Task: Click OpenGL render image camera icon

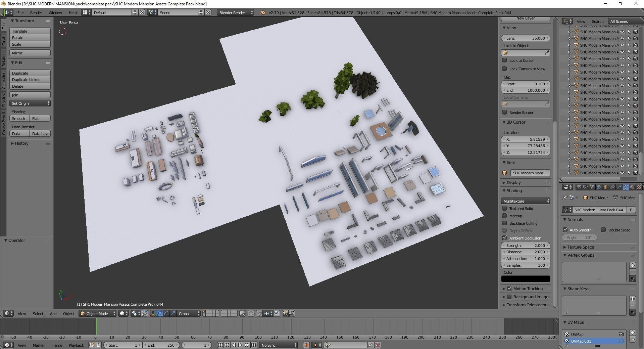Action: click(x=285, y=313)
